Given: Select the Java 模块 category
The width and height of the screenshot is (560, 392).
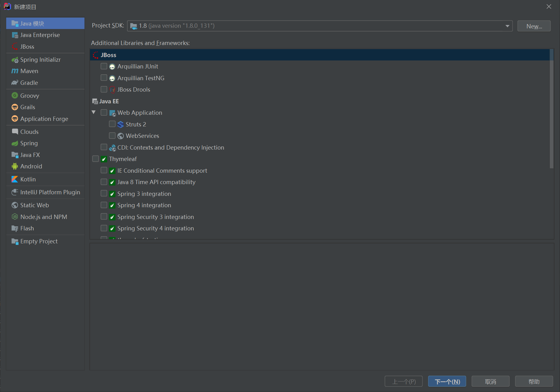Looking at the screenshot, I should tap(45, 23).
